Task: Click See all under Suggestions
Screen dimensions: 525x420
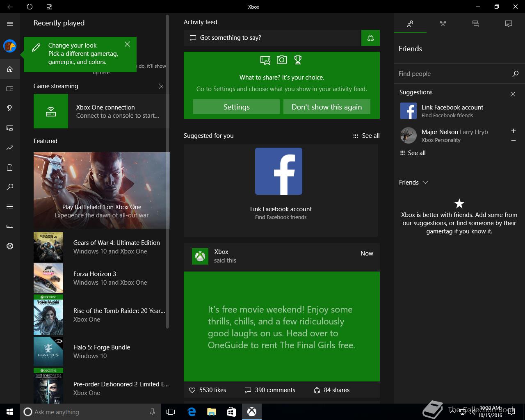Action: (x=413, y=153)
